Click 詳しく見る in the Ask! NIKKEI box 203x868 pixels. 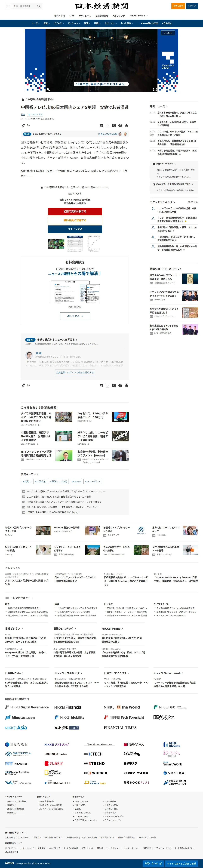coord(75,316)
